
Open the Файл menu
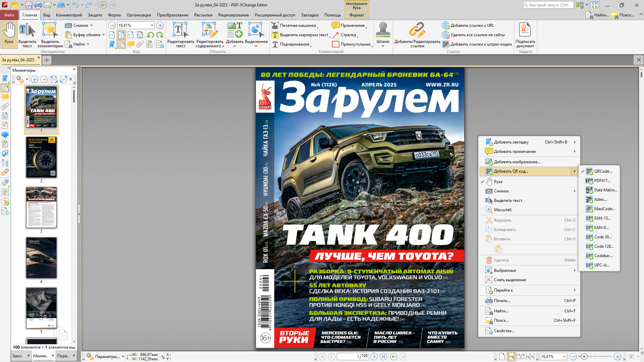pyautogui.click(x=9, y=15)
